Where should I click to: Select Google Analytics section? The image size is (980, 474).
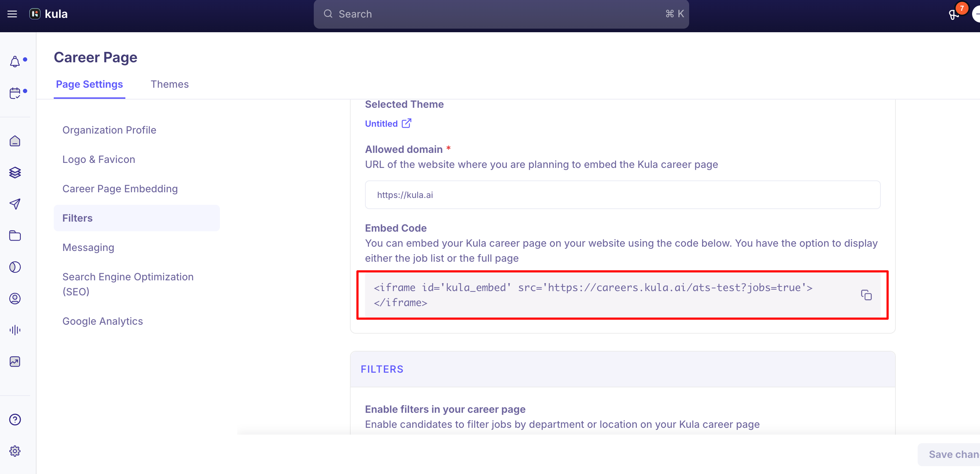click(x=103, y=321)
